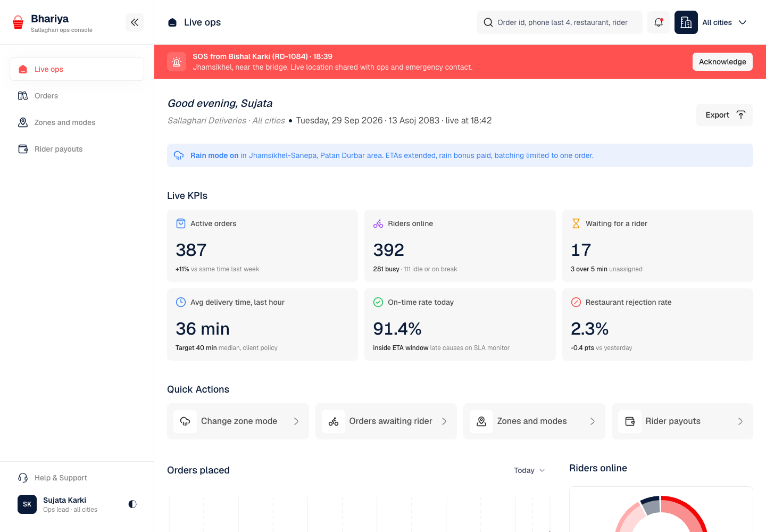This screenshot has width=766, height=532.
Task: Open notifications bell
Action: [x=659, y=22]
